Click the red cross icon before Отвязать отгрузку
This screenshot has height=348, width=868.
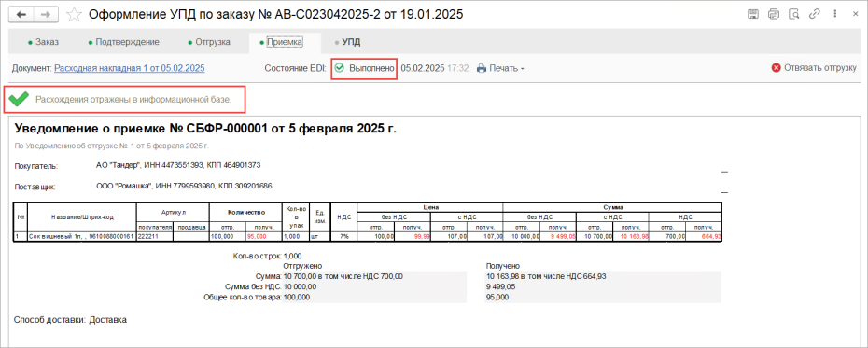tap(777, 68)
